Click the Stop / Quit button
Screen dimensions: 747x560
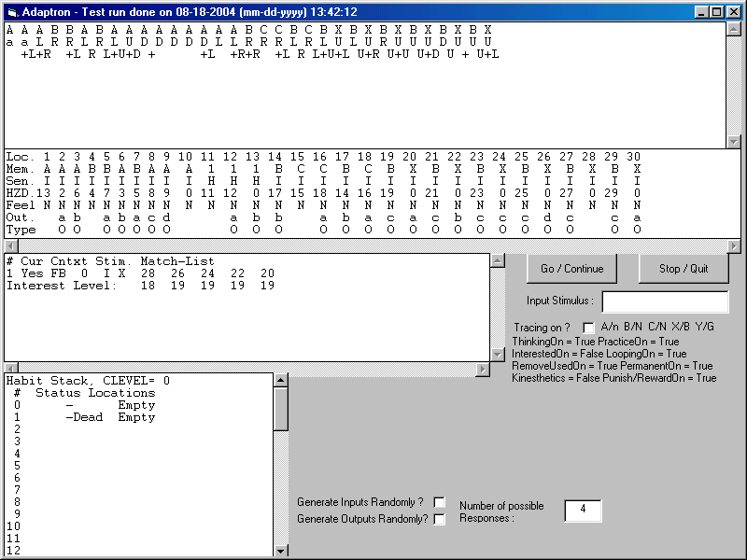pyautogui.click(x=684, y=269)
